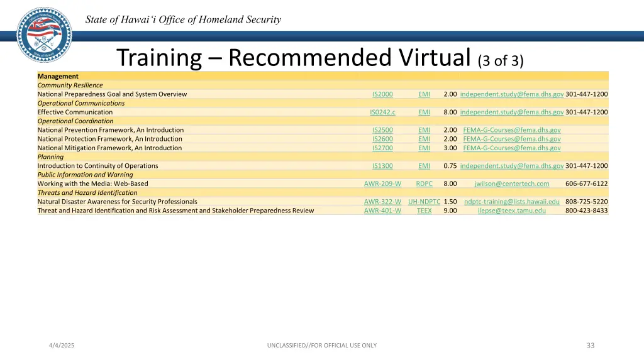The width and height of the screenshot is (644, 362).
Task: Click the ndptc-training@lists.hawaii.edu email link
Action: pos(512,202)
